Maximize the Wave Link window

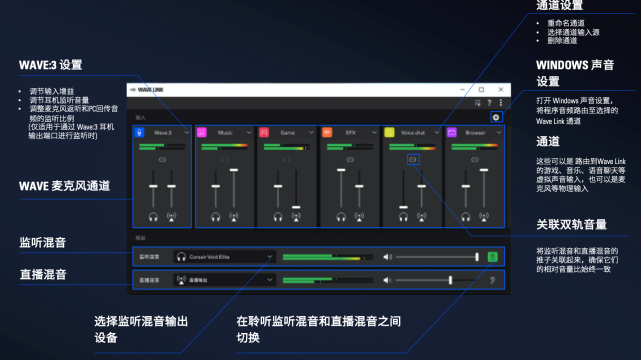pos(482,89)
